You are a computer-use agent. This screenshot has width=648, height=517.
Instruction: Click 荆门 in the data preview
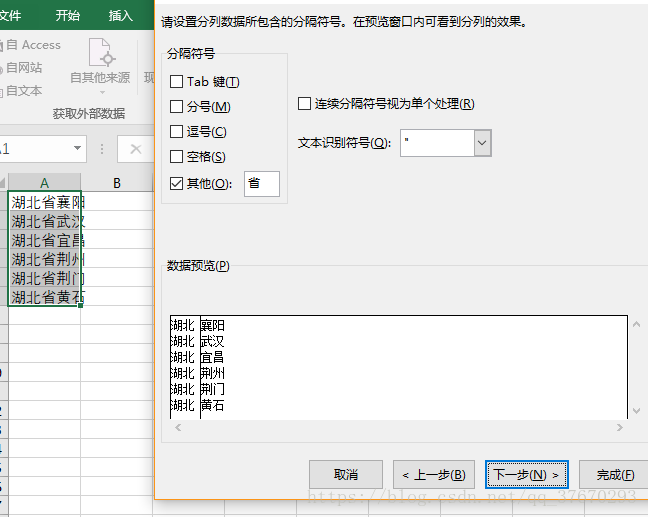212,389
